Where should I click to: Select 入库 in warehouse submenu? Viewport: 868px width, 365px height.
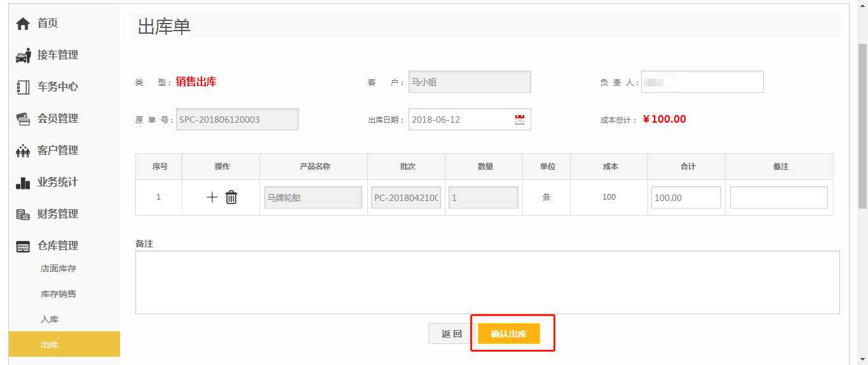50,319
